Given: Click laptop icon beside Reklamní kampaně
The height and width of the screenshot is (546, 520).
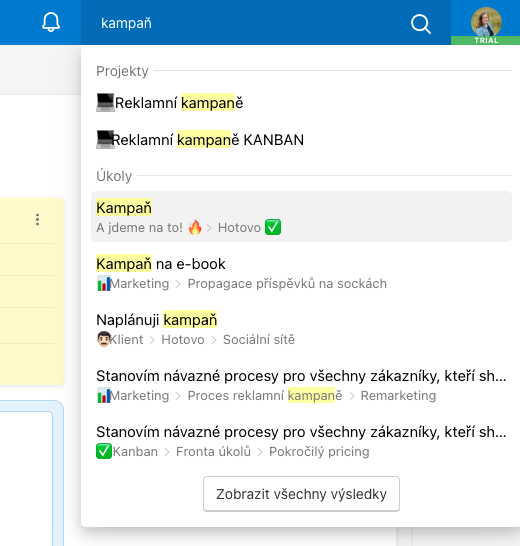Looking at the screenshot, I should point(105,103).
